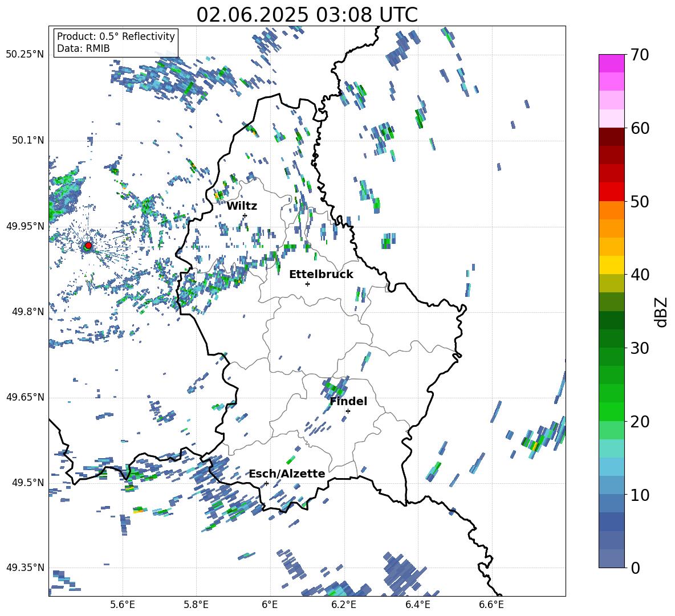Screen dimensions: 675x616
Task: Click the title 02.06.2025 03:08 UTC
Action: point(307,15)
